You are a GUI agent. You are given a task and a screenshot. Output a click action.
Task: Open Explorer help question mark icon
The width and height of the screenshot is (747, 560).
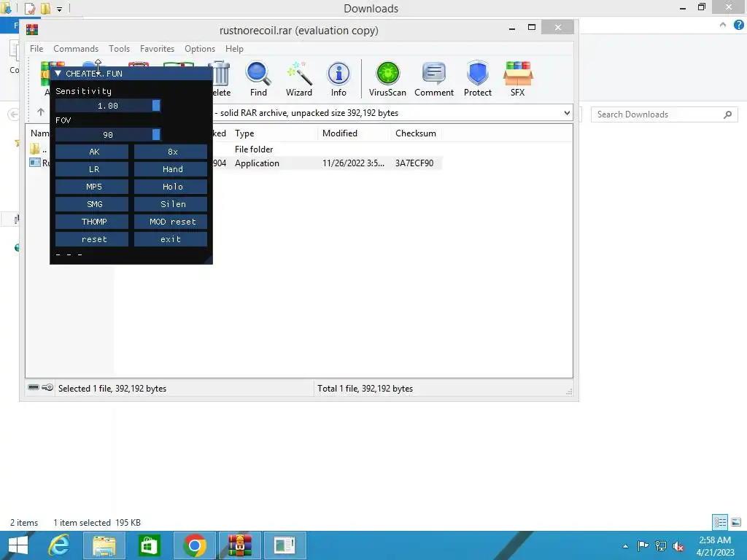pos(738,25)
